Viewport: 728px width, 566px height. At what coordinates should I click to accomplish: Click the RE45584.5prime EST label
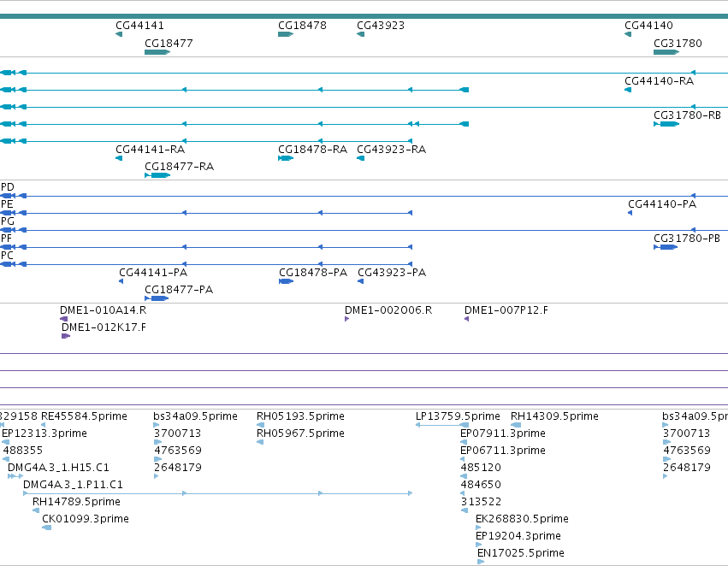pos(84,416)
